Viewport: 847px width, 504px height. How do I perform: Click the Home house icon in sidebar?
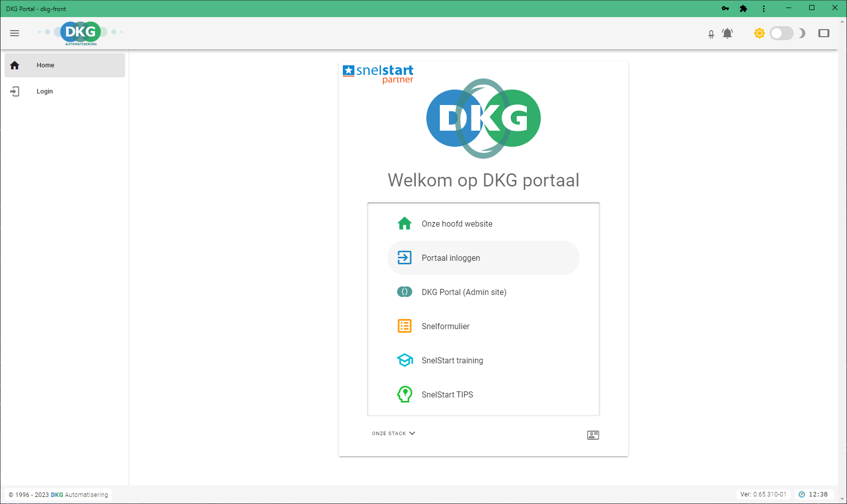[15, 65]
